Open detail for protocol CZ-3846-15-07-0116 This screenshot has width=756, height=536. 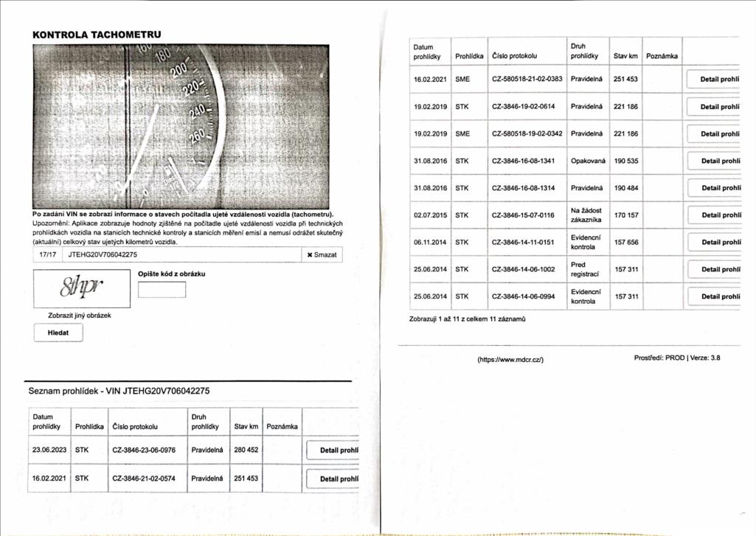click(x=713, y=215)
